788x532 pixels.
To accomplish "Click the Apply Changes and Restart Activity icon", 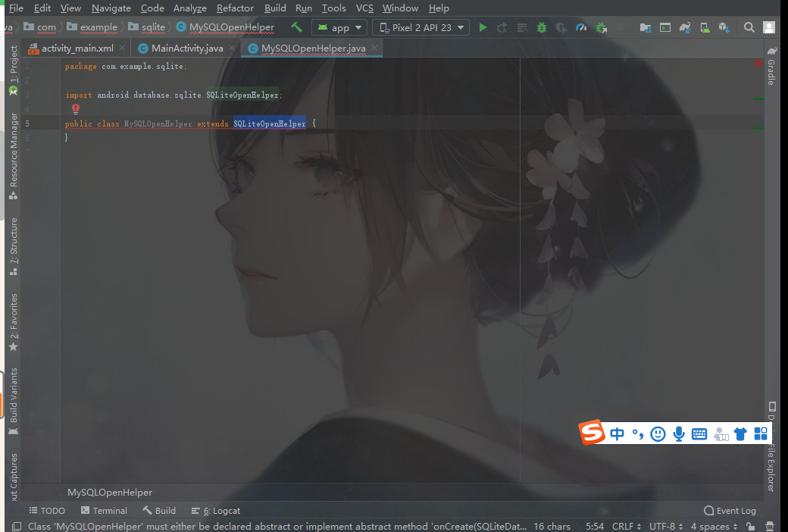I will pos(502,27).
